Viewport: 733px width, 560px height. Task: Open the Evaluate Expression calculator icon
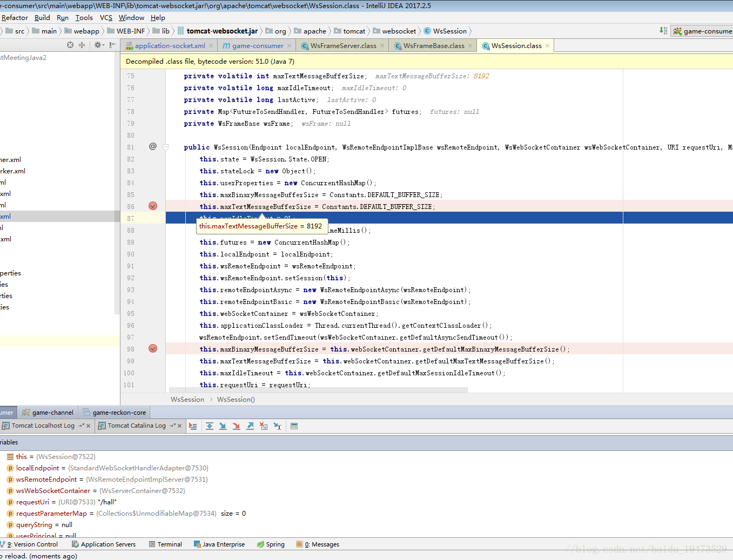(294, 426)
